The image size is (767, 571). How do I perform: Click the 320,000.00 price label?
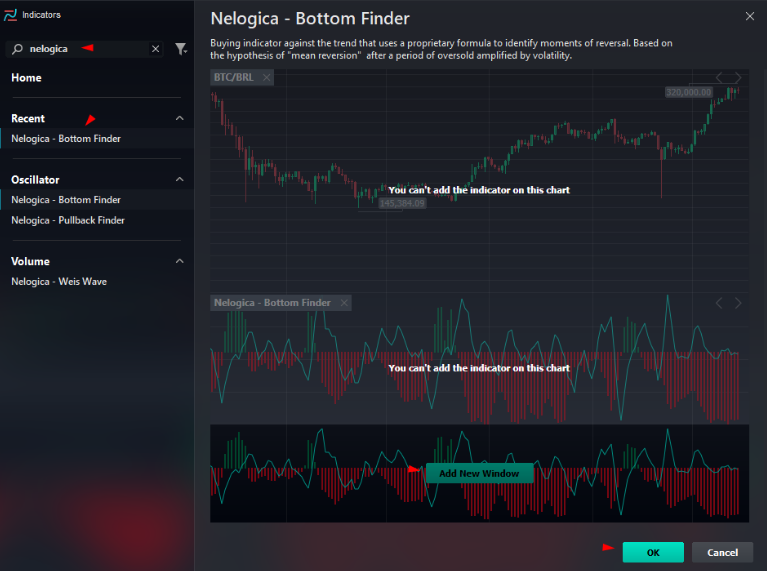click(688, 92)
